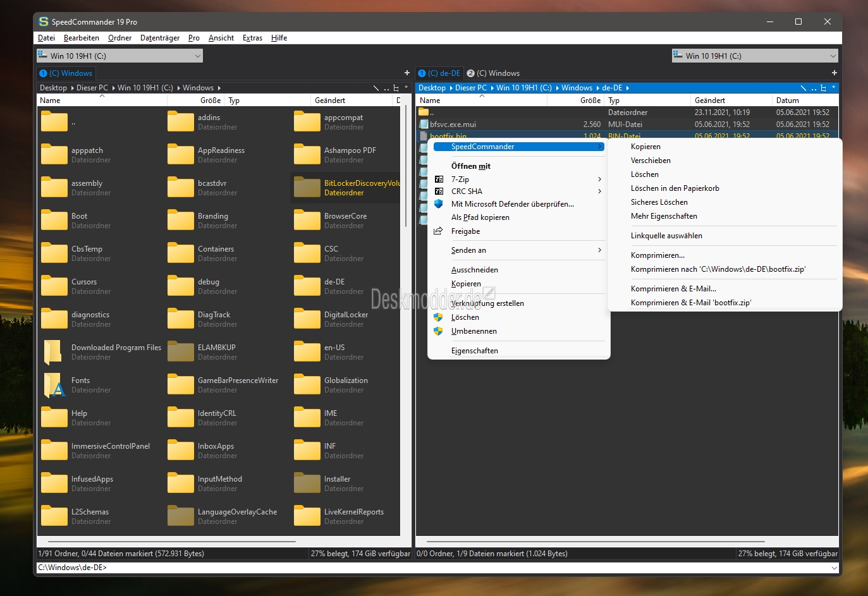Expand the SpeedCommander submenu arrow
Image resolution: width=868 pixels, height=596 pixels.
click(x=599, y=147)
